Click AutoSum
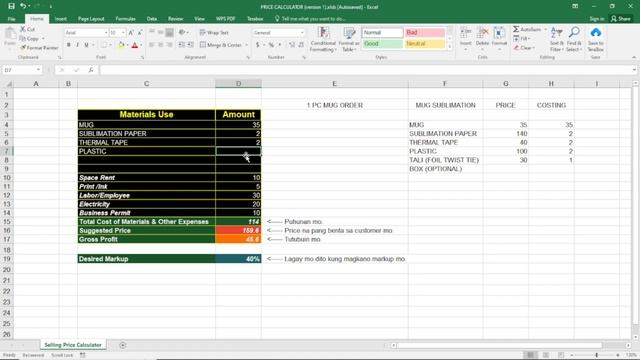Image resolution: width=640 pixels, height=360 pixels. (527, 29)
